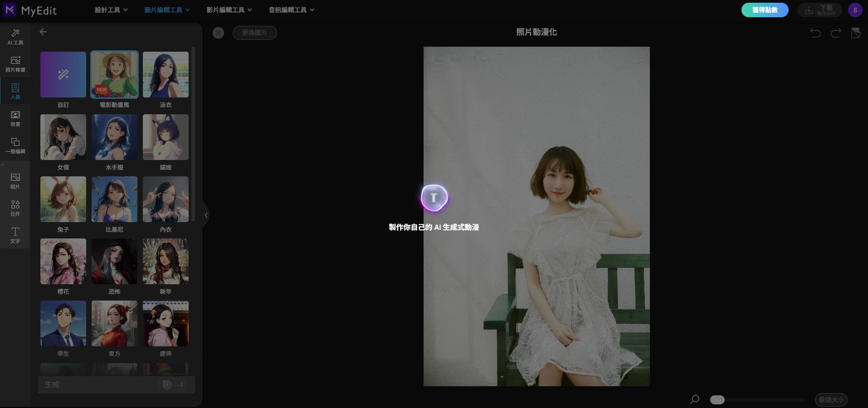The height and width of the screenshot is (408, 868).
Task: Adjust the zoom slider handle
Action: (717, 399)
